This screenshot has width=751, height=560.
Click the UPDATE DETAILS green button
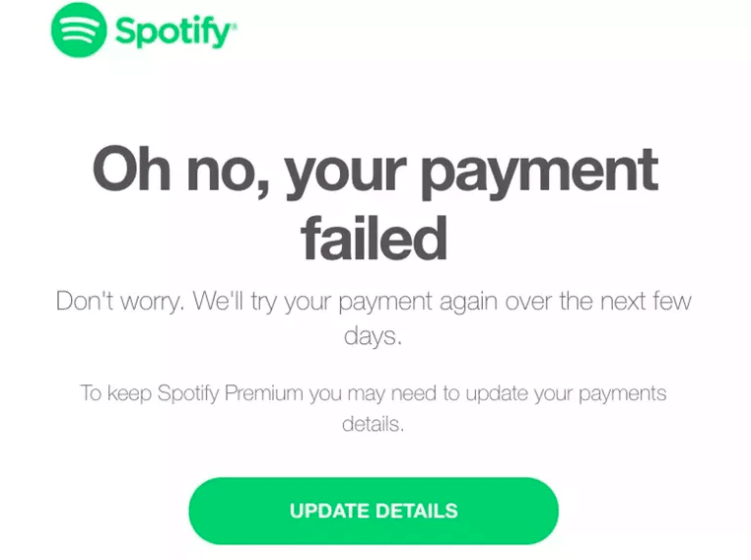(374, 511)
